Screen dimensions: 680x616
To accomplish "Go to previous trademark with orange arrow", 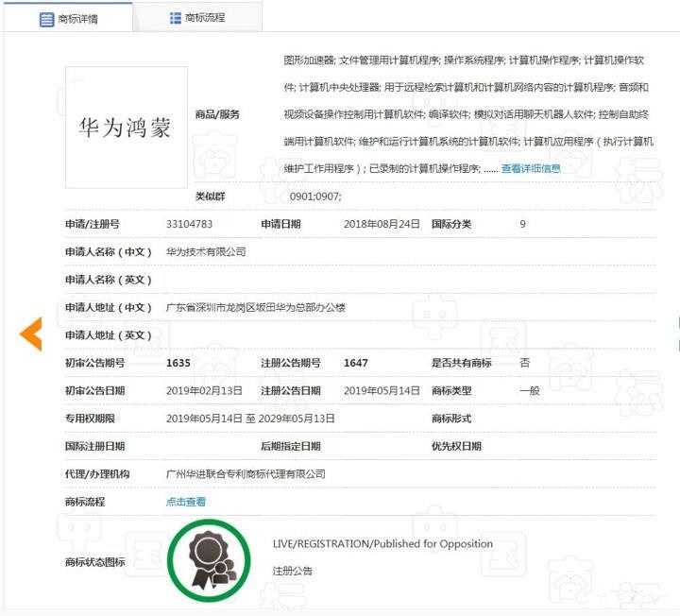I will pos(31,334).
